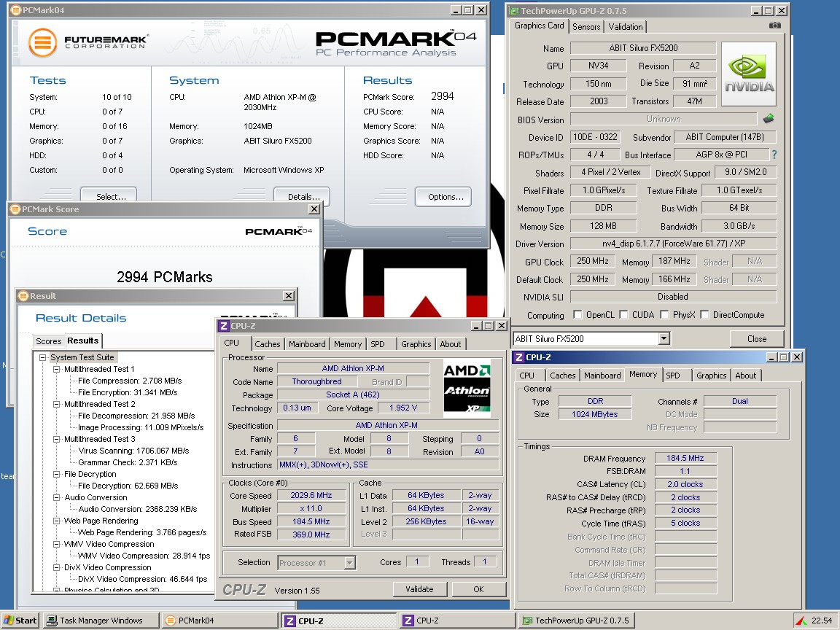Viewport: 840px width, 630px height.
Task: Select the Virus Scanning 1706.067 MB/s result
Action: (x=133, y=451)
